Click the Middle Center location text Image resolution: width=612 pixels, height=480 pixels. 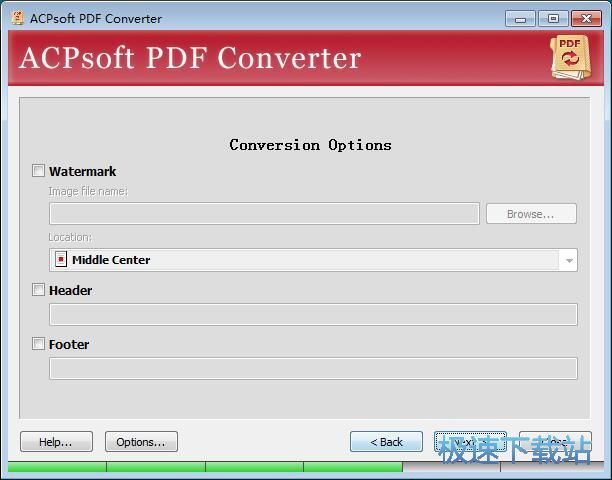(111, 260)
